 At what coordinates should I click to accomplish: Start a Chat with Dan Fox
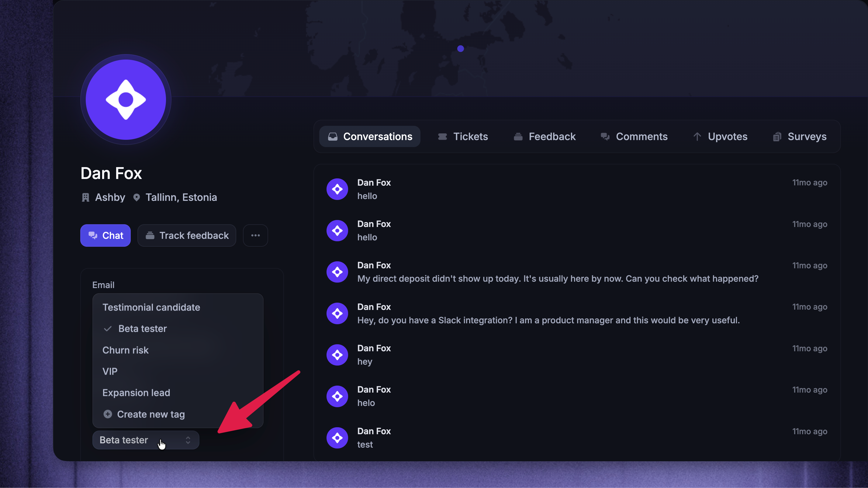click(x=105, y=235)
